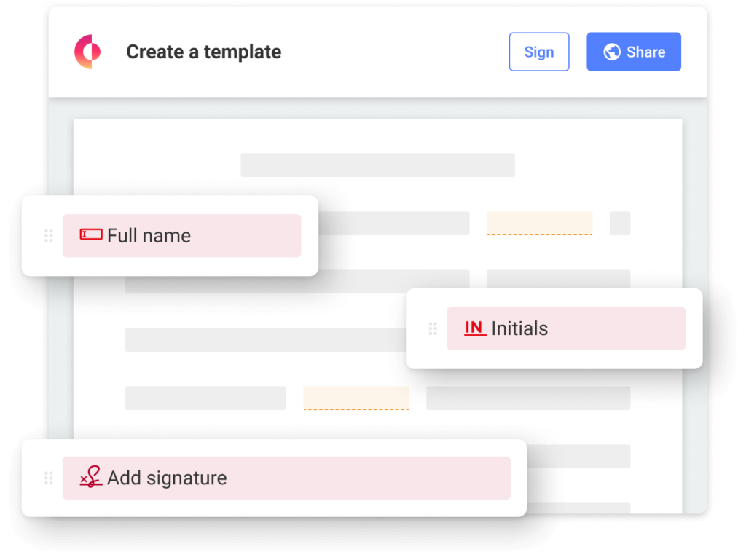Click the gray document title placeholder bar

pos(378,165)
